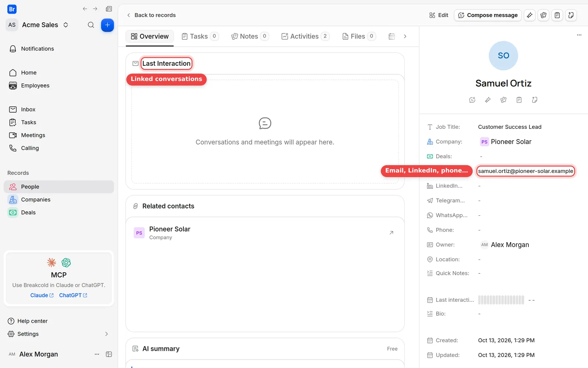Open the Files tab
588x368 pixels.
pos(359,36)
